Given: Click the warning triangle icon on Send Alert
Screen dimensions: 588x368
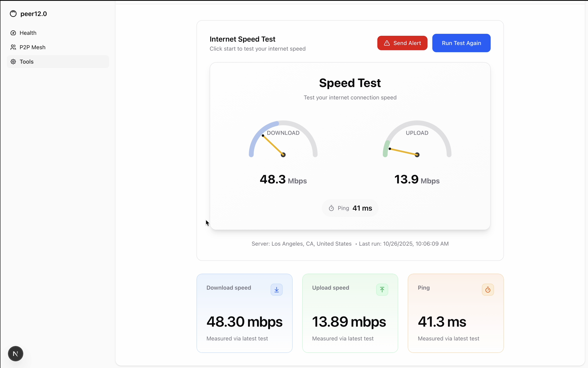Looking at the screenshot, I should point(387,43).
